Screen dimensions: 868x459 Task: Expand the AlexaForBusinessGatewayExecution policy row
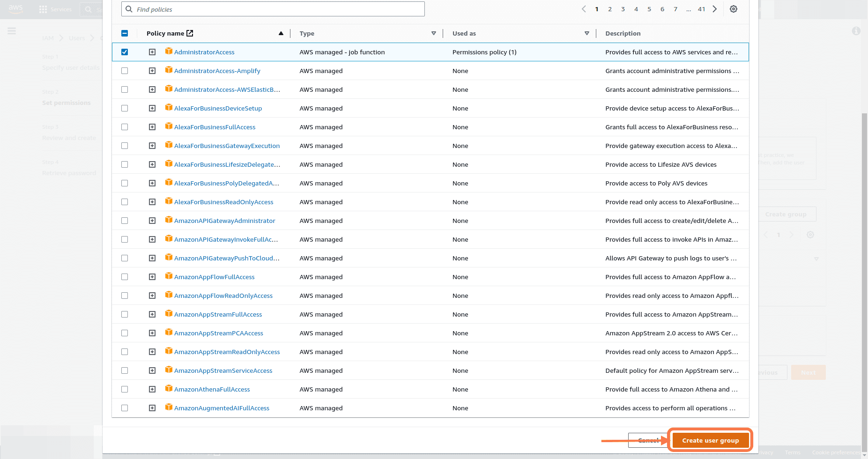tap(152, 146)
